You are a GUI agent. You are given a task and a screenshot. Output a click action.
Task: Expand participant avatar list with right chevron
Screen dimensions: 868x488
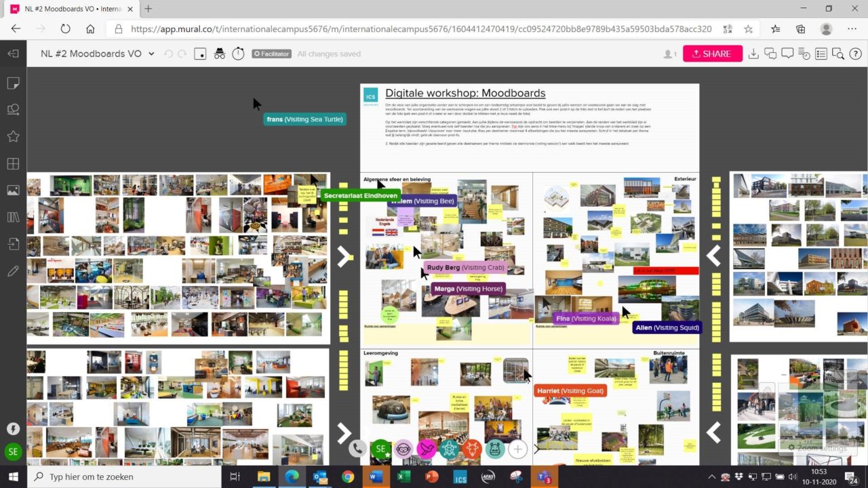pyautogui.click(x=536, y=449)
